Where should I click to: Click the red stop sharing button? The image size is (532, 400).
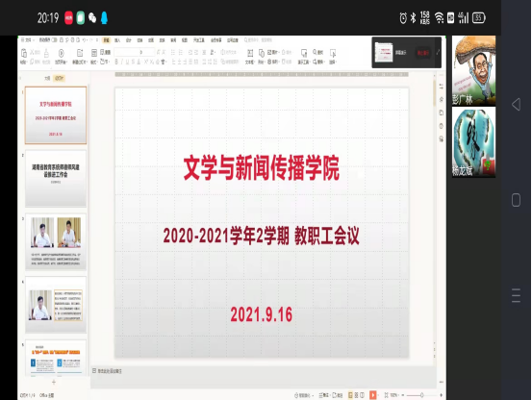[x=422, y=53]
